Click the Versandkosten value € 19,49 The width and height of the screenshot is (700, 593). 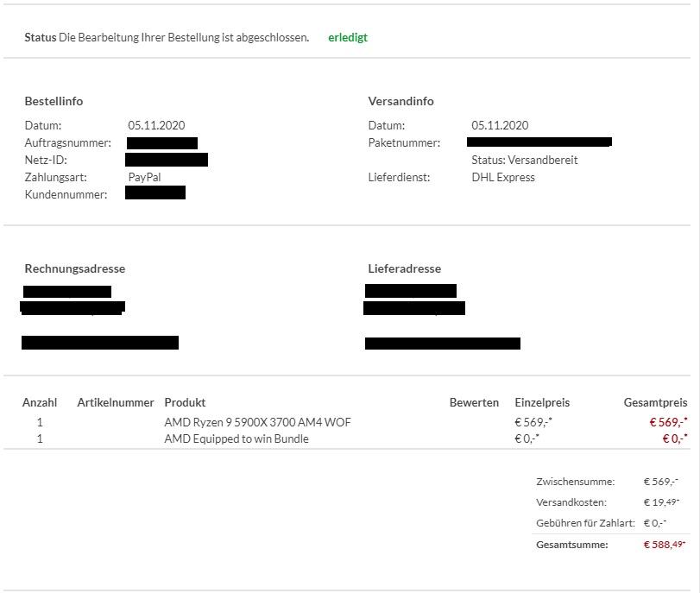click(x=661, y=502)
